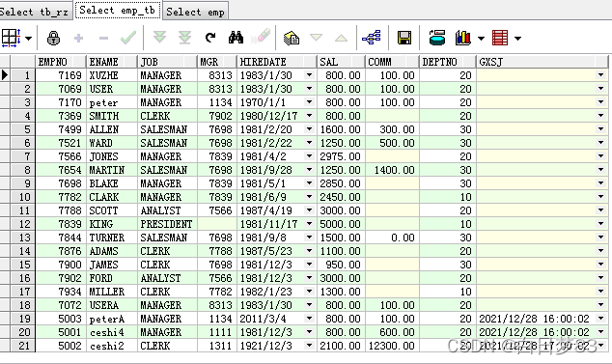612x364 pixels.
Task: Click the HIREDATE column header
Action: click(277, 62)
